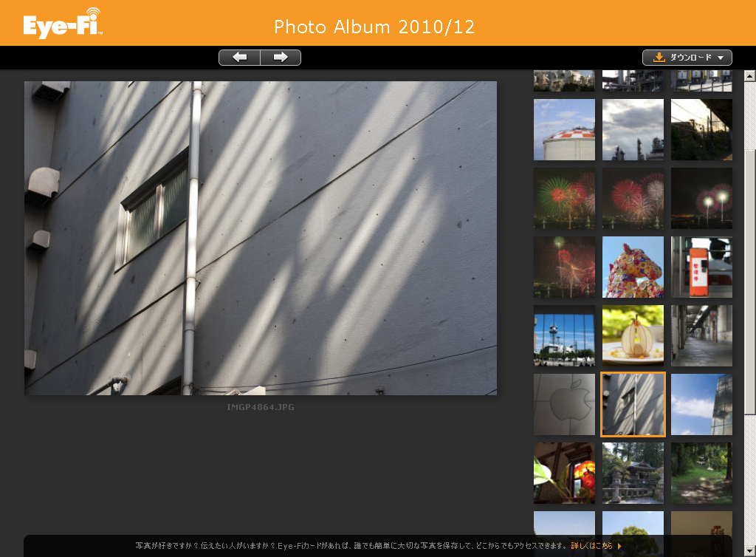Select the highlighted shadowed wall thumbnail
Screen dimensions: 756x557
[x=633, y=405]
